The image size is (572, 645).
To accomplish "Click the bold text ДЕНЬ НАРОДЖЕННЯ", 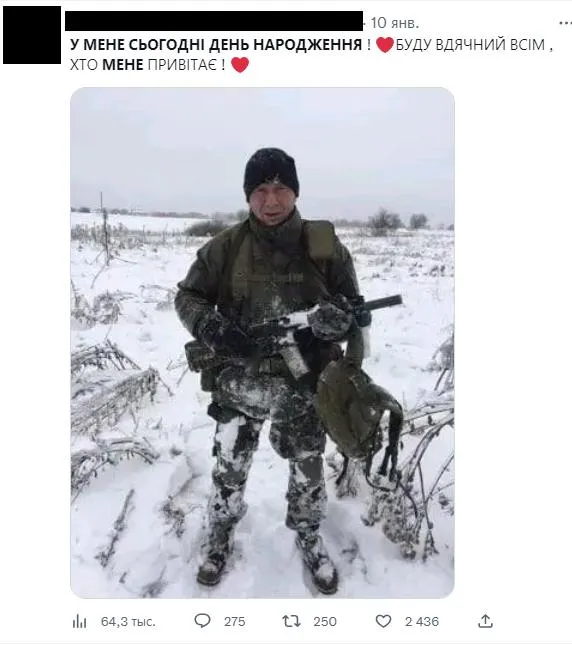I will pos(285,44).
